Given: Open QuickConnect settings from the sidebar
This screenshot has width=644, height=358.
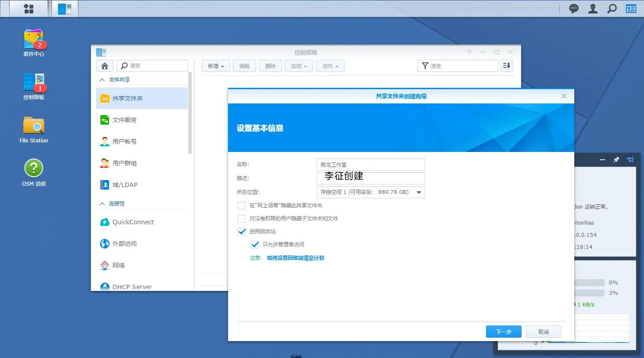Looking at the screenshot, I should (x=132, y=222).
